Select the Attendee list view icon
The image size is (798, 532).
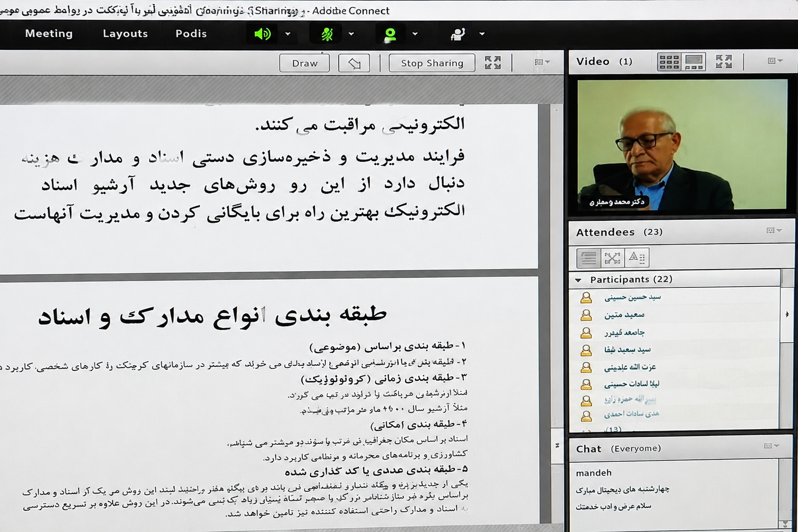(589, 258)
